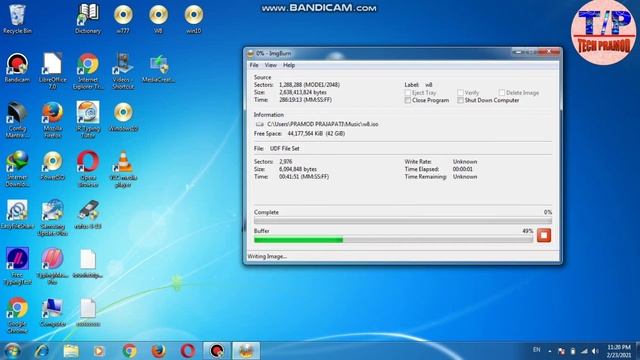Screen dimensions: 640x360
Task: Select the Dictionary desktop icon
Action: pos(88,19)
